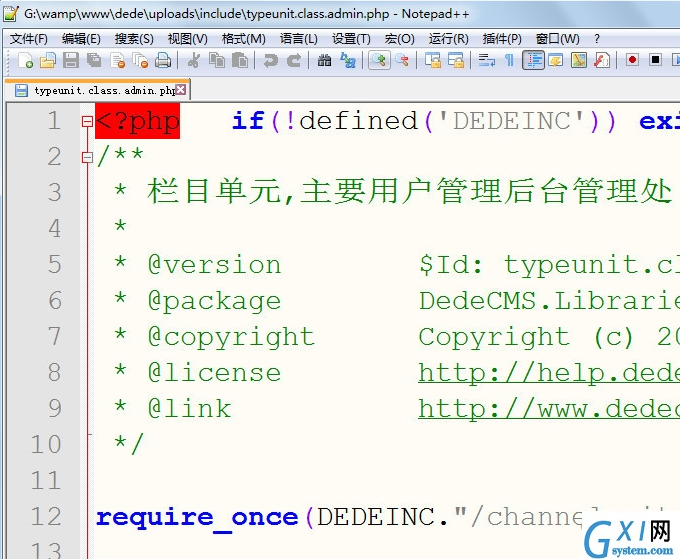Open the 宏(O) menu

point(399,39)
